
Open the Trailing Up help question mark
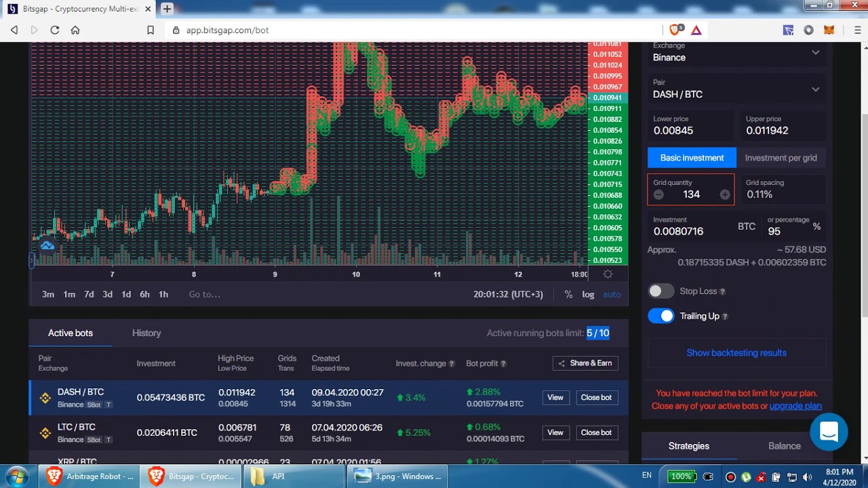(x=725, y=317)
